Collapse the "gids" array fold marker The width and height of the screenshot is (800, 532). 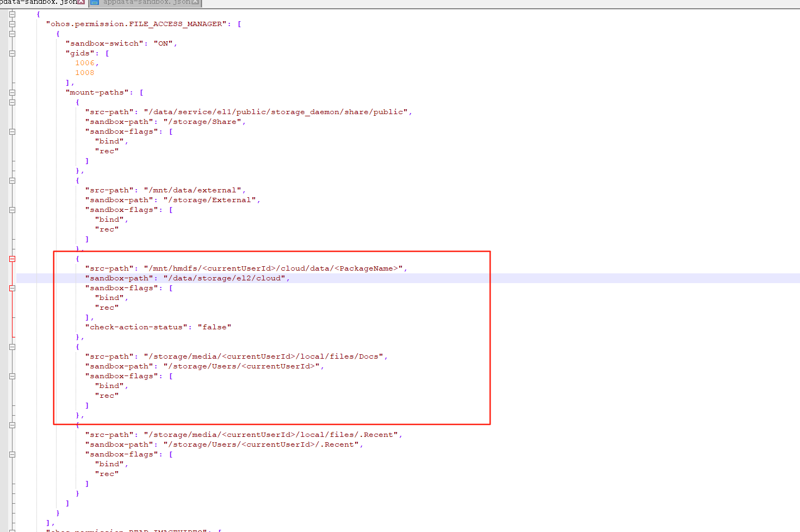12,53
